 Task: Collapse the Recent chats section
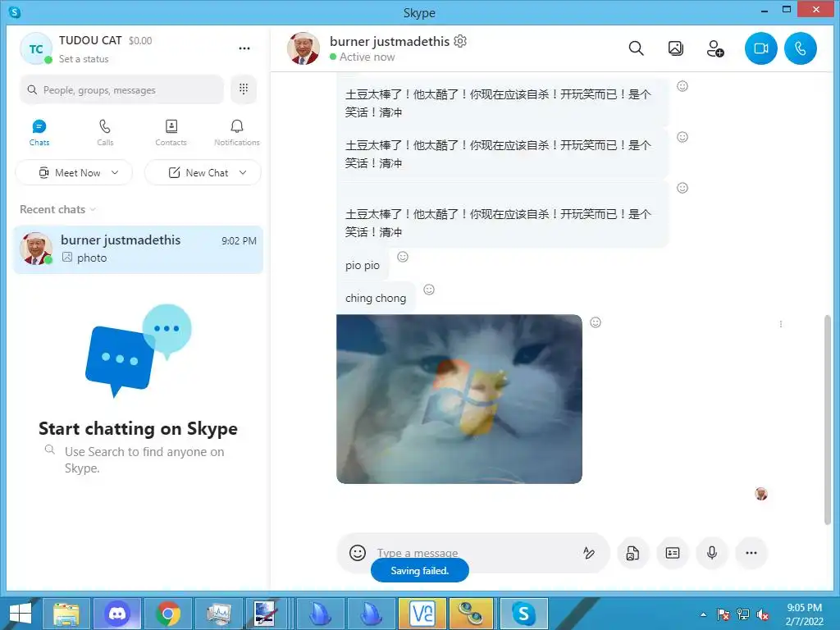(x=58, y=209)
